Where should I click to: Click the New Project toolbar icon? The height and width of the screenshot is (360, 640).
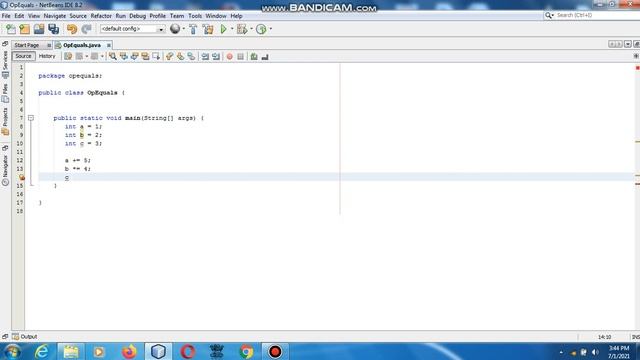click(x=25, y=29)
